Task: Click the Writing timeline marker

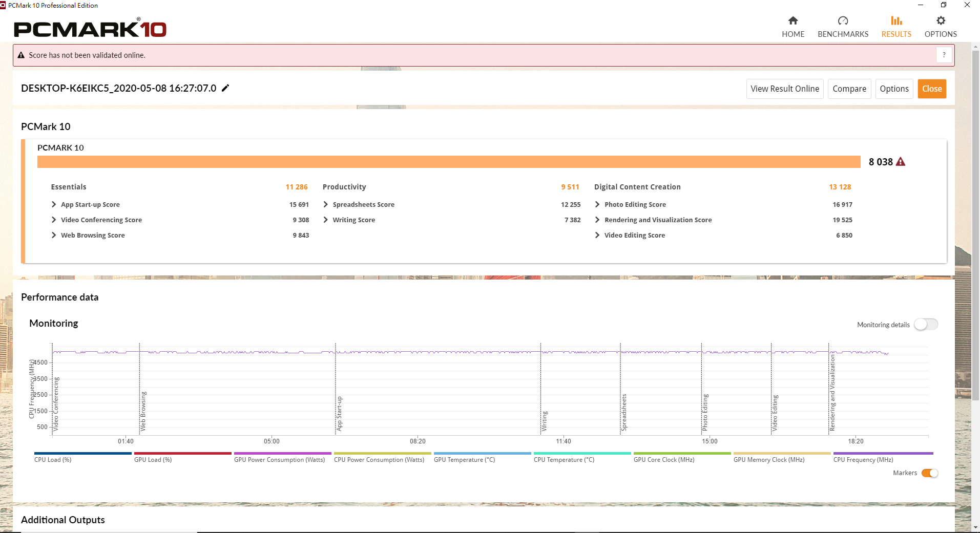Action: pos(545,420)
